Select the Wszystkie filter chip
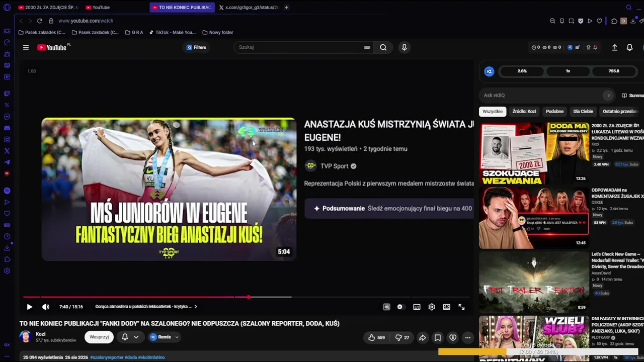 493,112
